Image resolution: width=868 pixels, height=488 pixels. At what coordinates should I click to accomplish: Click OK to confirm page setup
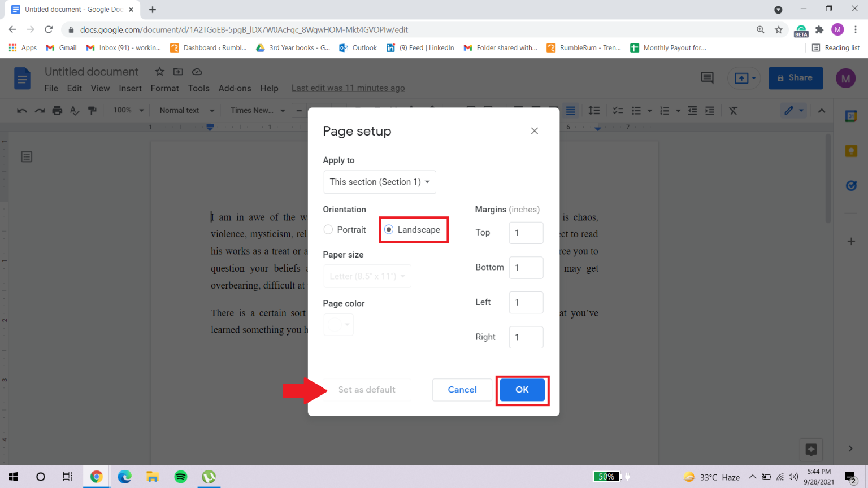522,390
